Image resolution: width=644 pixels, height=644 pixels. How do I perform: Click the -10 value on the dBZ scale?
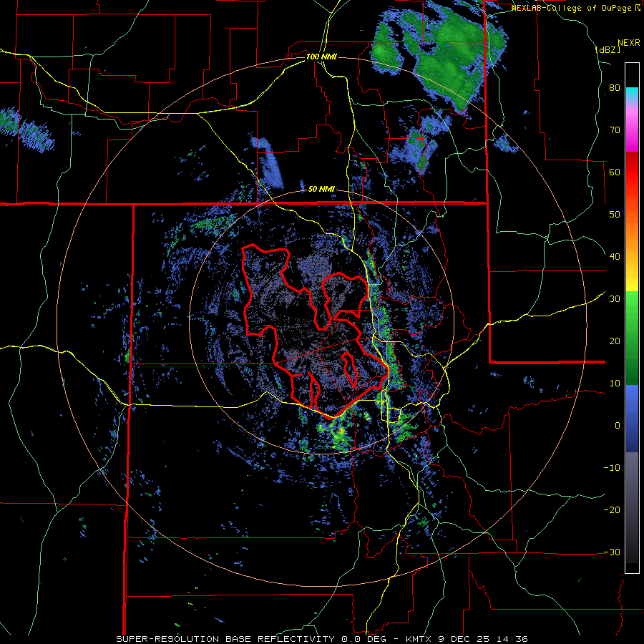(x=612, y=468)
